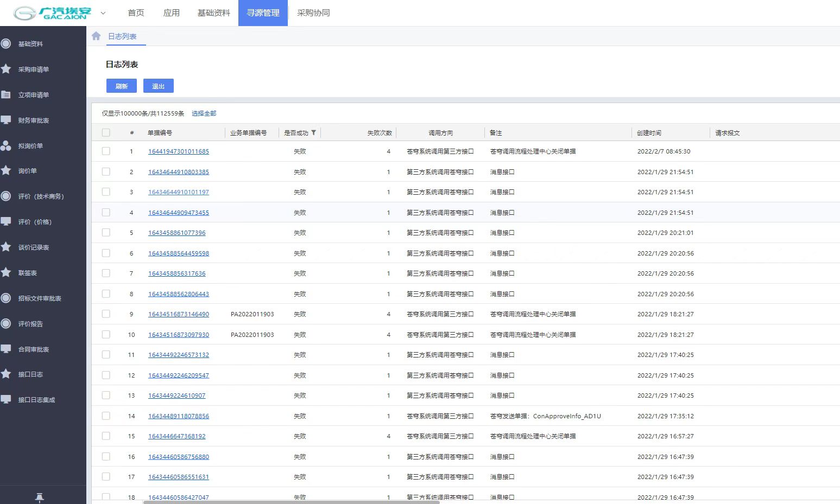
Task: Click the 请求报文 column header
Action: 727,133
